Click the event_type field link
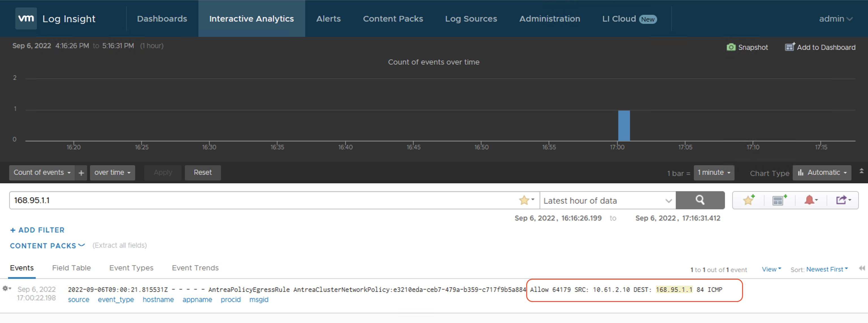 116,300
